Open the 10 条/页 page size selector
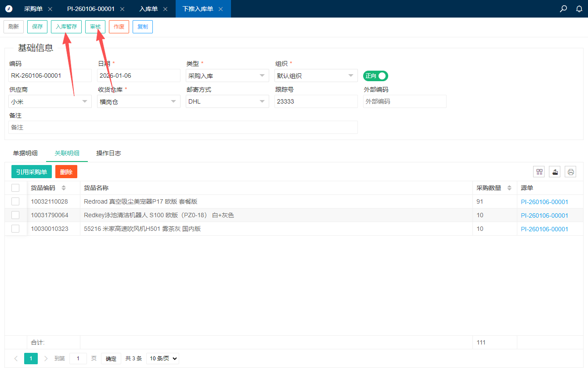Viewport: 588px width, 384px height. point(162,359)
